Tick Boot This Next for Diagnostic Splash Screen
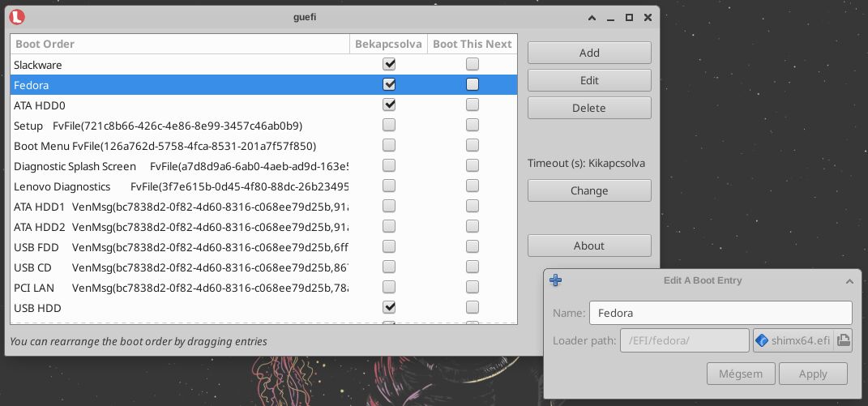868x406 pixels. click(x=472, y=165)
